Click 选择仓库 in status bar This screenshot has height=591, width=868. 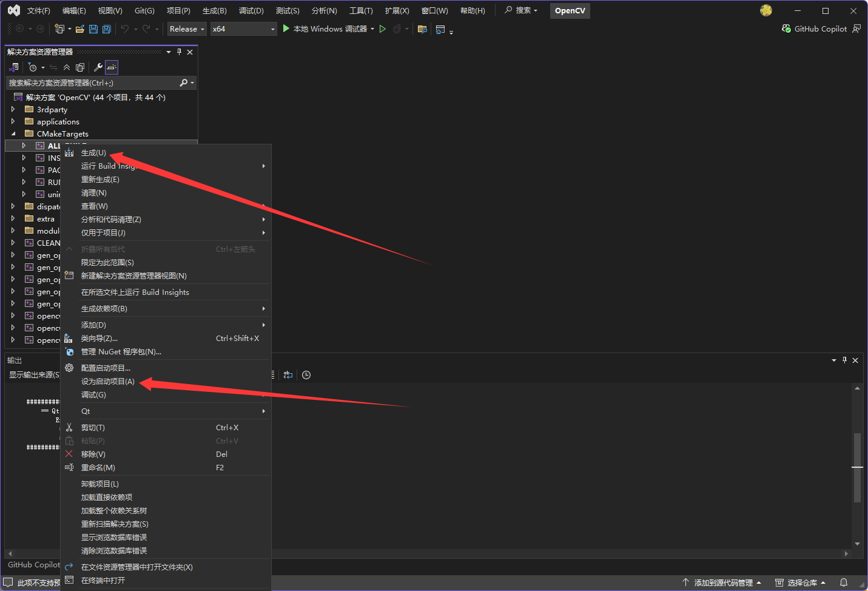800,583
